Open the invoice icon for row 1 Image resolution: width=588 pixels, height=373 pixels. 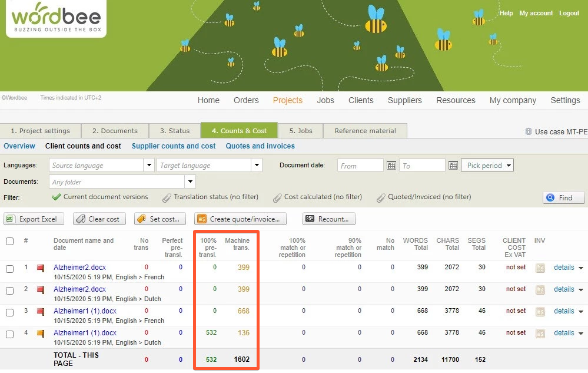point(540,268)
